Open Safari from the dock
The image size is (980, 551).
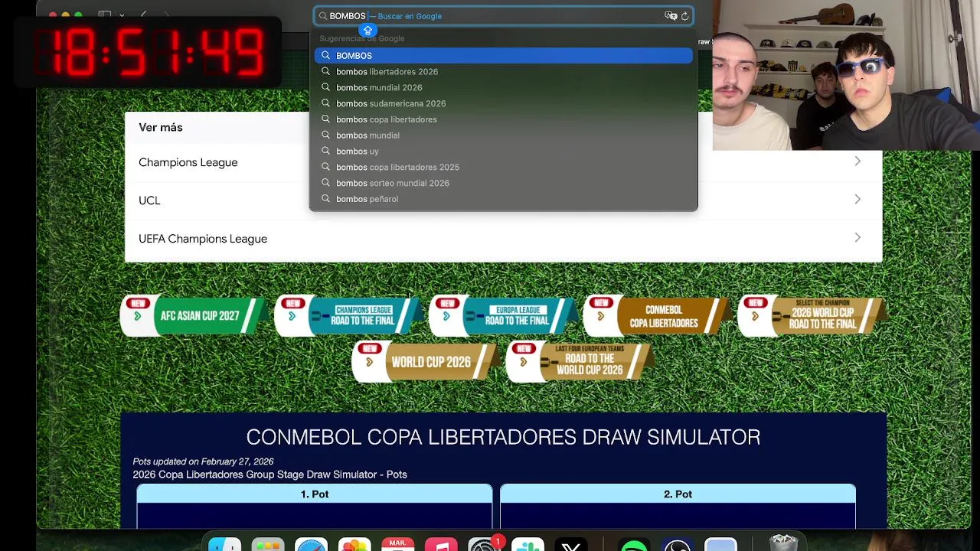(x=312, y=545)
